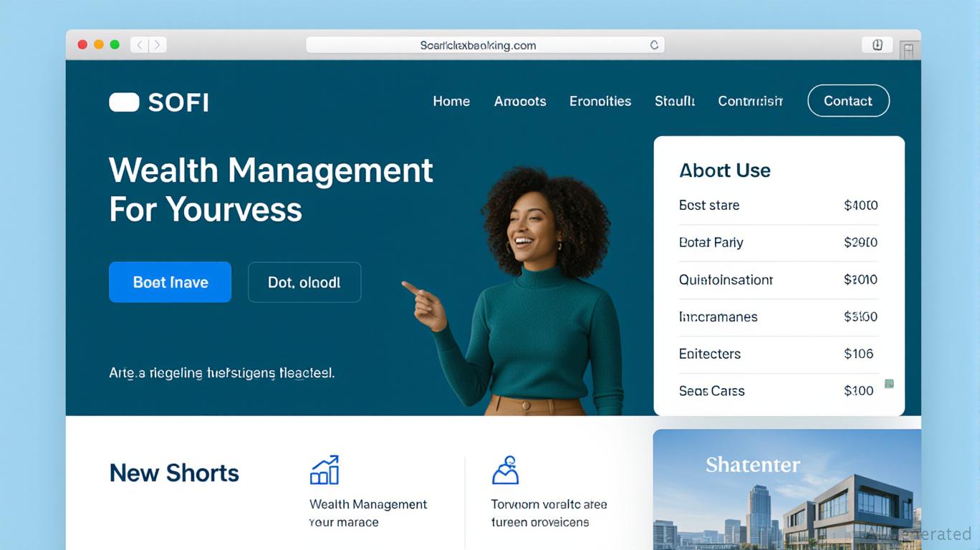
Task: Open the Wealth Management your marace link
Action: (368, 513)
